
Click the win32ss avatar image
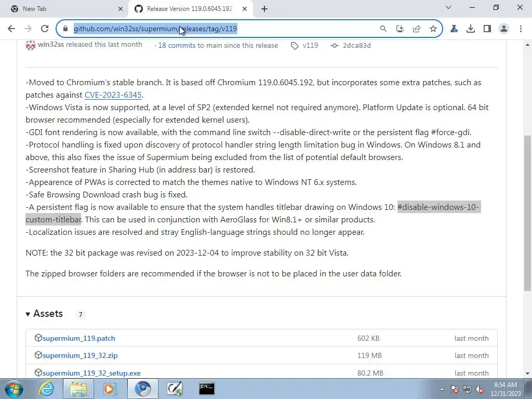31,45
